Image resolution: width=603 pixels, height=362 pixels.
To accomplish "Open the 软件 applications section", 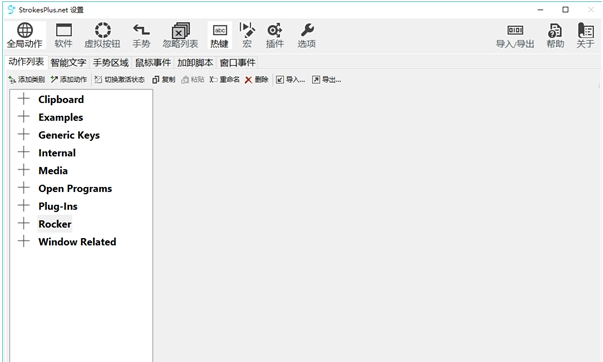I will coord(63,35).
